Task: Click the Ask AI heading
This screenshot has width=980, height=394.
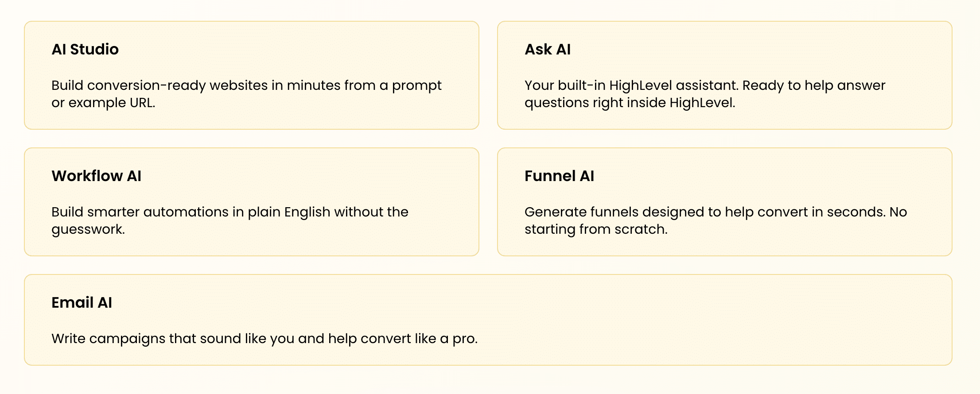Action: (x=548, y=49)
